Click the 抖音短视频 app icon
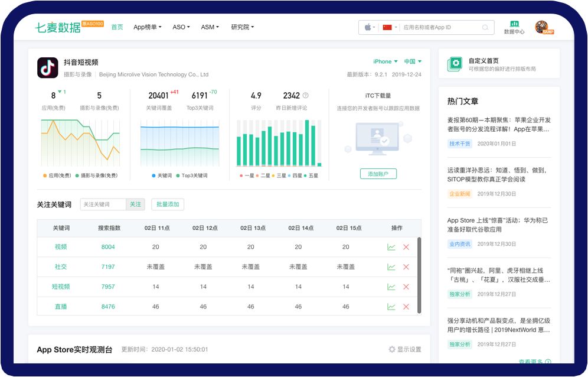Image resolution: width=588 pixels, height=377 pixels. [48, 67]
